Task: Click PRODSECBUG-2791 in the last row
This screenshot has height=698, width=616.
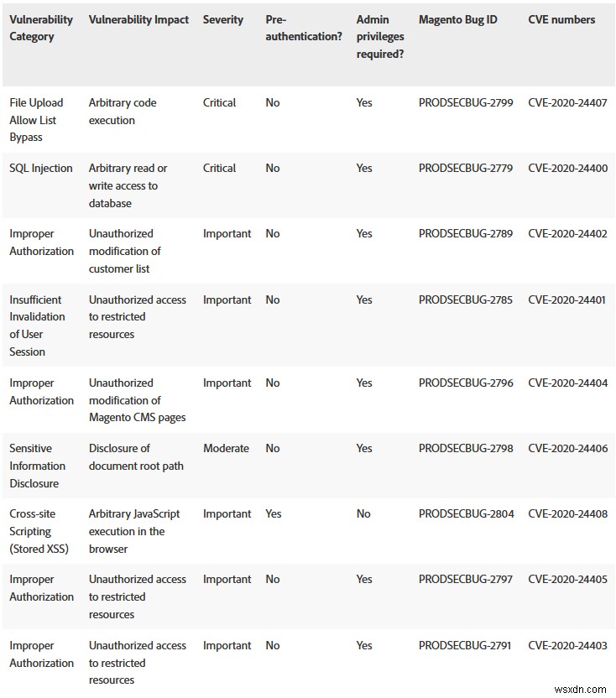Action: [465, 645]
